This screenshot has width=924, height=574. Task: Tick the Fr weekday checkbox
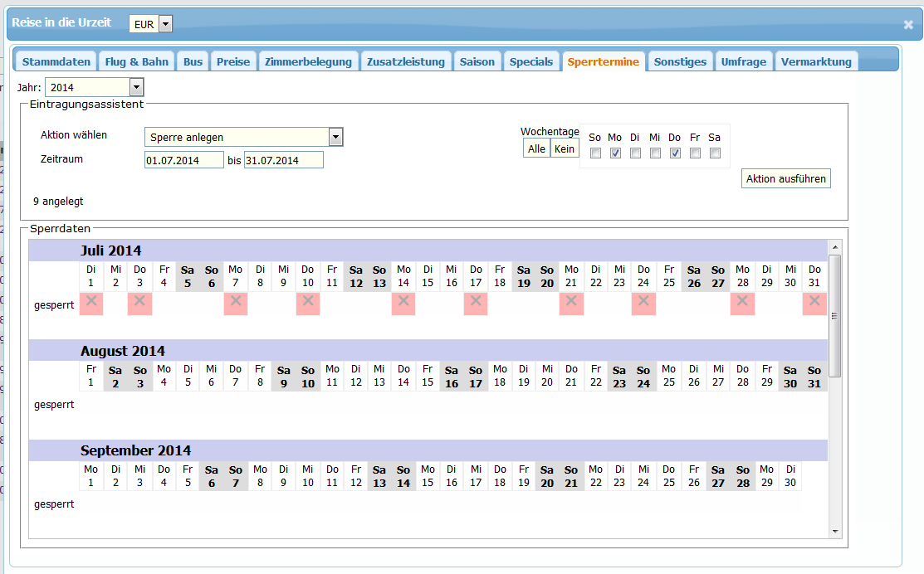click(695, 153)
